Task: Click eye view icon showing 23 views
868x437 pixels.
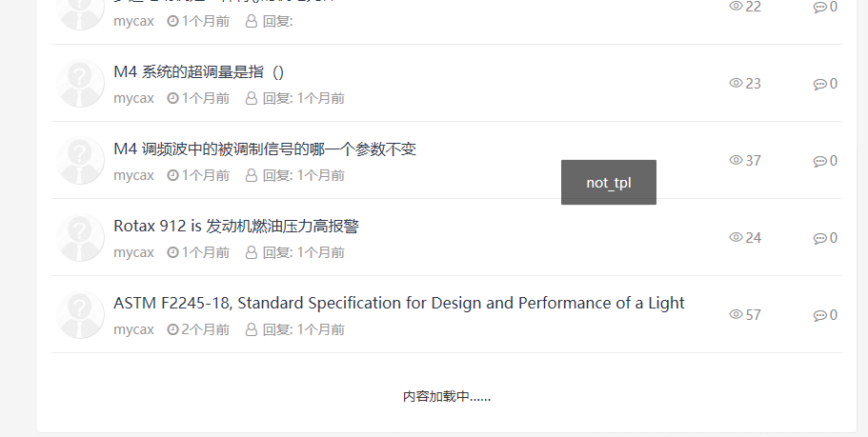Action: click(x=736, y=83)
